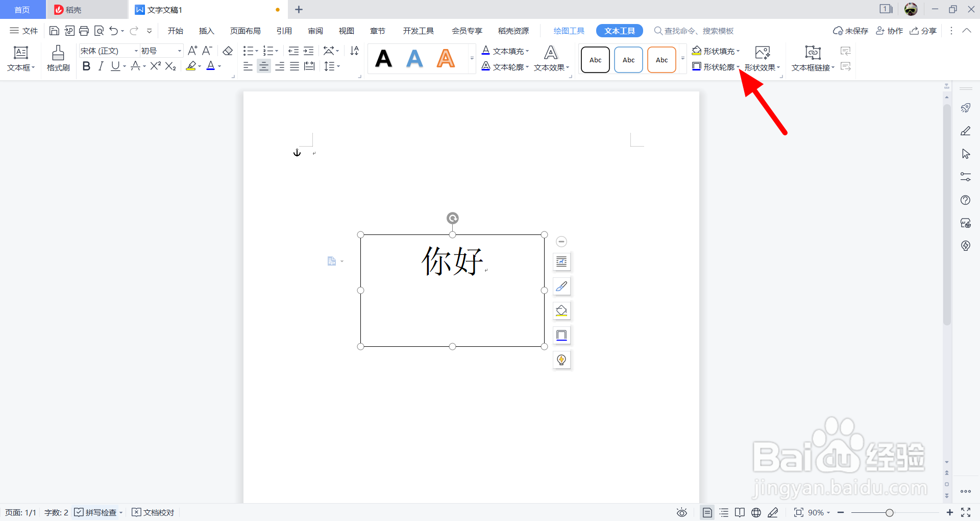Click the lightbulb icon beside text box
The image size is (980, 521).
click(561, 360)
